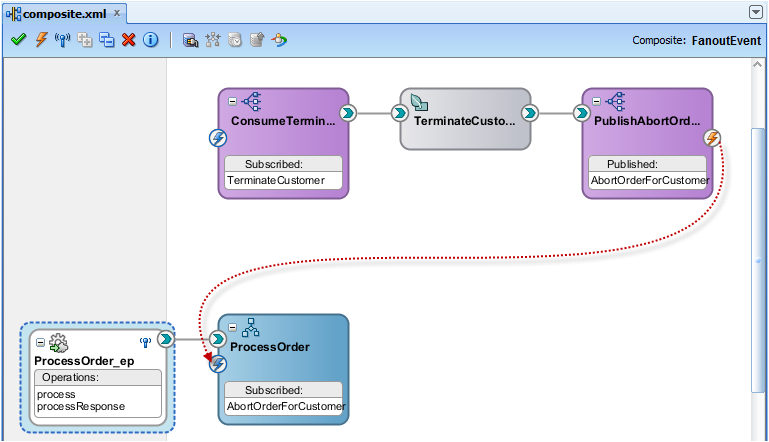Click small antenna icon in ProcessOrder_ep
The image size is (769, 442).
145,342
